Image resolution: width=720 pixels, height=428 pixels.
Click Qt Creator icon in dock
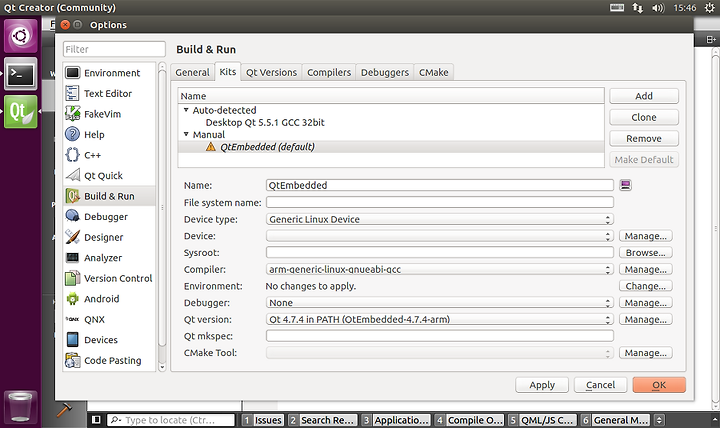(x=21, y=112)
